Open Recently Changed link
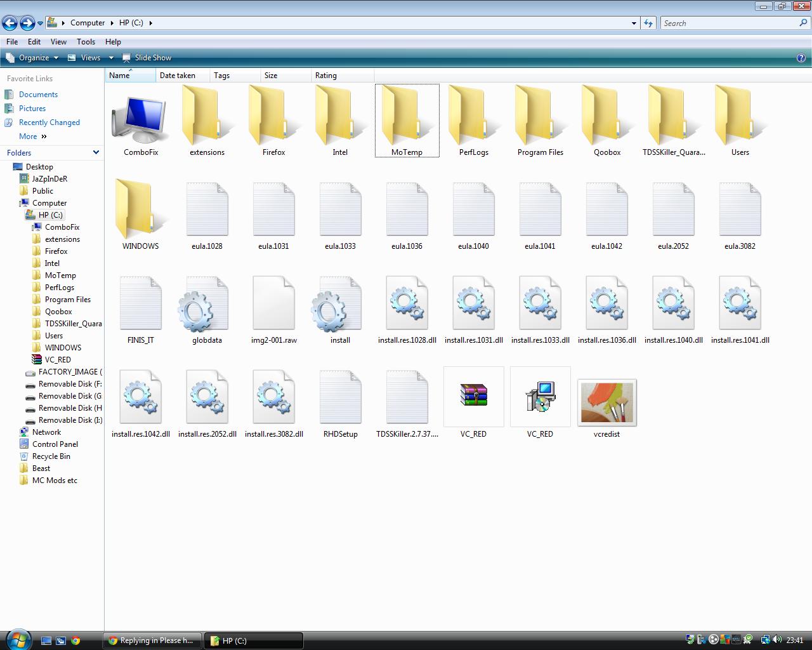The image size is (812, 650). coord(49,123)
